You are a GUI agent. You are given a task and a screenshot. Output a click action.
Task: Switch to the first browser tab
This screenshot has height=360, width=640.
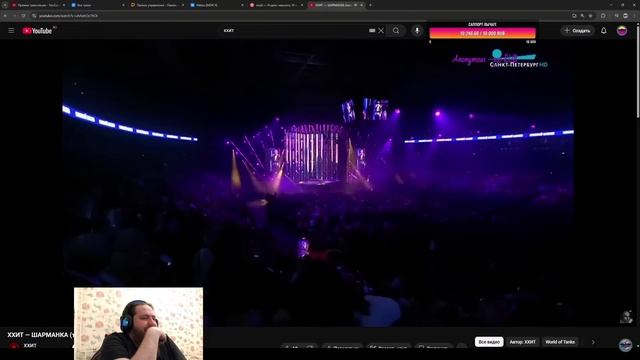(38, 5)
